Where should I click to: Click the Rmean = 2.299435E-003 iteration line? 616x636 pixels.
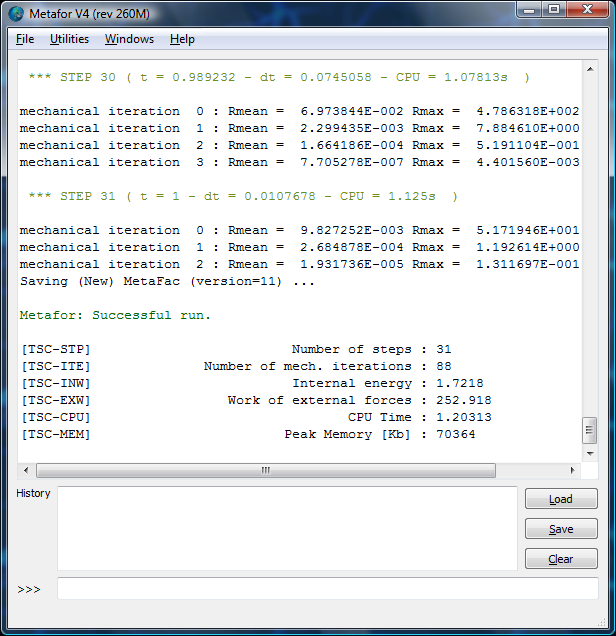point(299,128)
